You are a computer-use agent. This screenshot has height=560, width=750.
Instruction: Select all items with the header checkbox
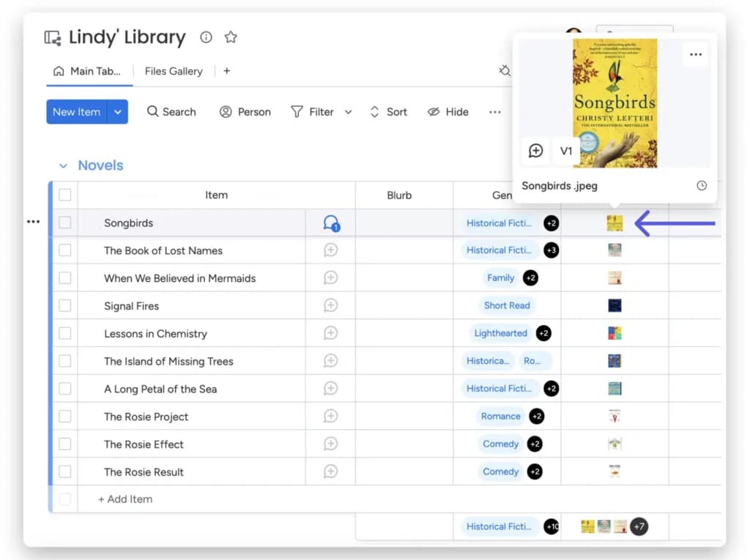65,195
